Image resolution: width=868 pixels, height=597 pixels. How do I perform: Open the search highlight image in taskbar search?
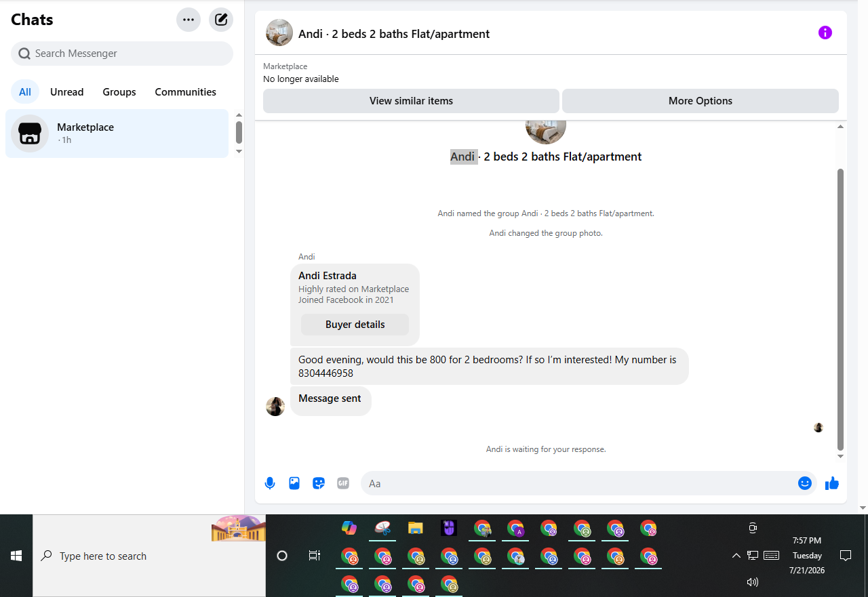(x=238, y=529)
